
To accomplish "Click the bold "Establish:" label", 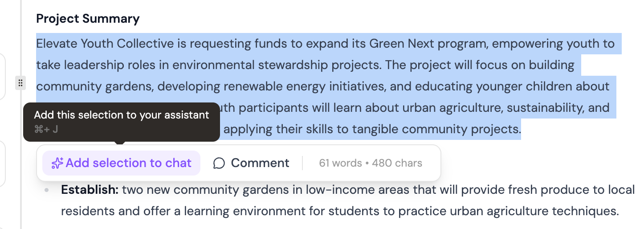I will 90,190.
